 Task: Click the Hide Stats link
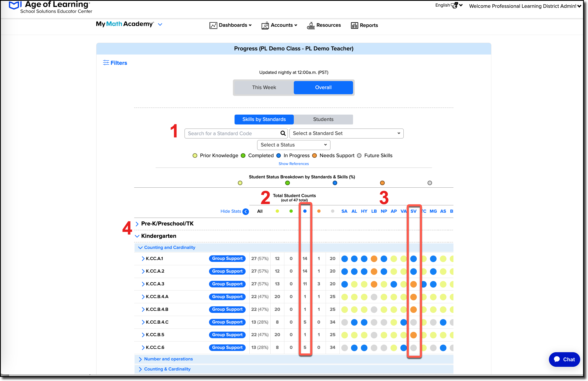[231, 211]
